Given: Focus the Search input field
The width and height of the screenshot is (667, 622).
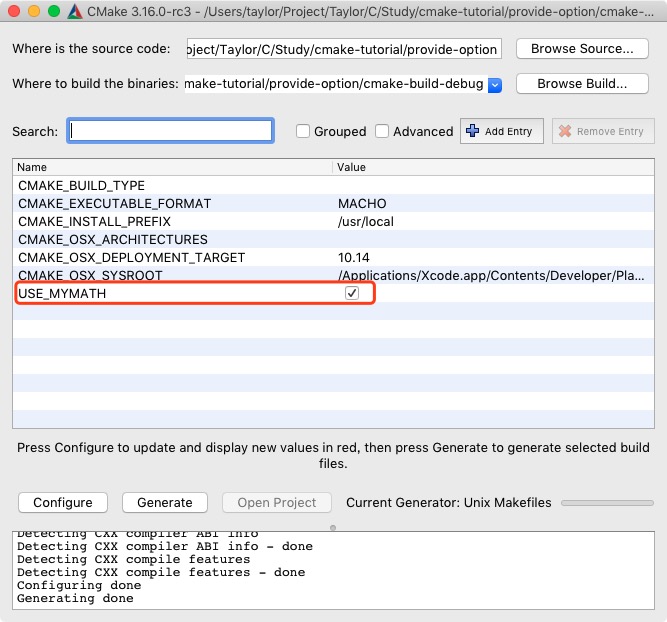Looking at the screenshot, I should [170, 131].
